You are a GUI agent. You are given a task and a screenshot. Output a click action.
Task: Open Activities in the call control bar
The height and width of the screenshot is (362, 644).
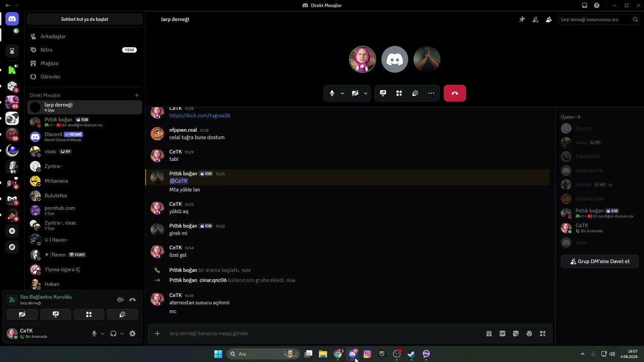coord(399,93)
